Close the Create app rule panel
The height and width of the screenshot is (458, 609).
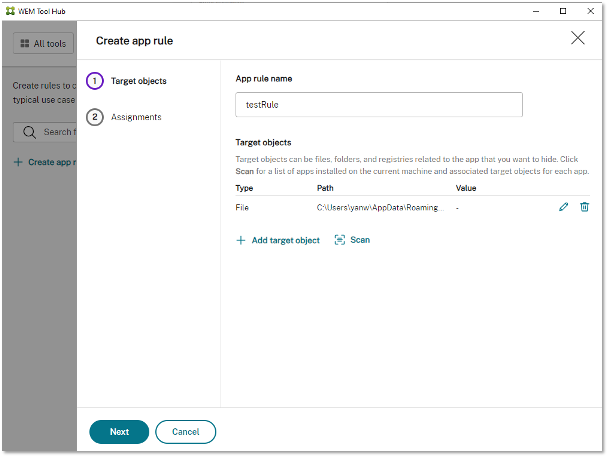click(x=578, y=38)
